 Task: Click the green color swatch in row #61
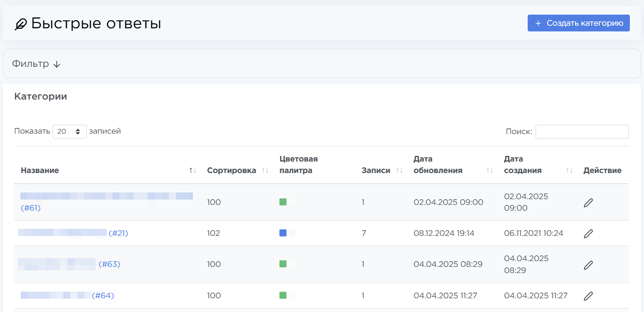[283, 202]
